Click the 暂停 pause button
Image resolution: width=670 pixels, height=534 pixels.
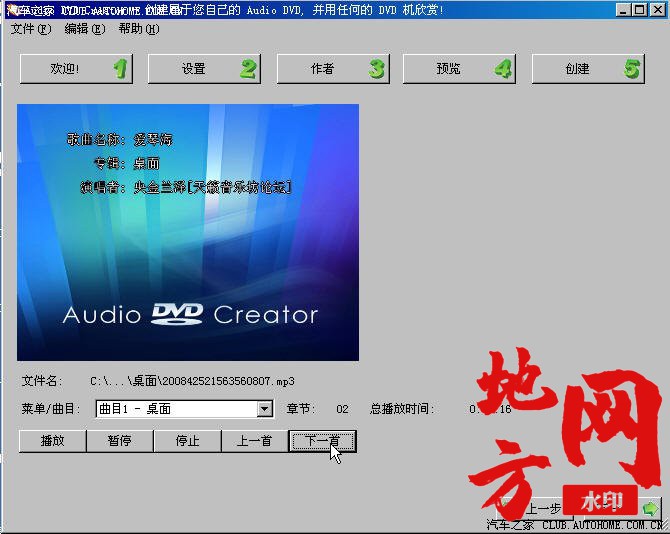[x=120, y=441]
